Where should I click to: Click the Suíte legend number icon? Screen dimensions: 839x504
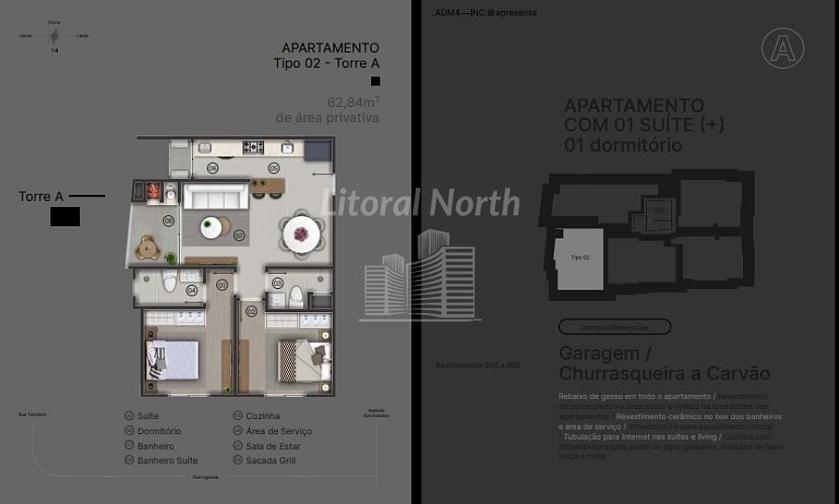coord(129,415)
